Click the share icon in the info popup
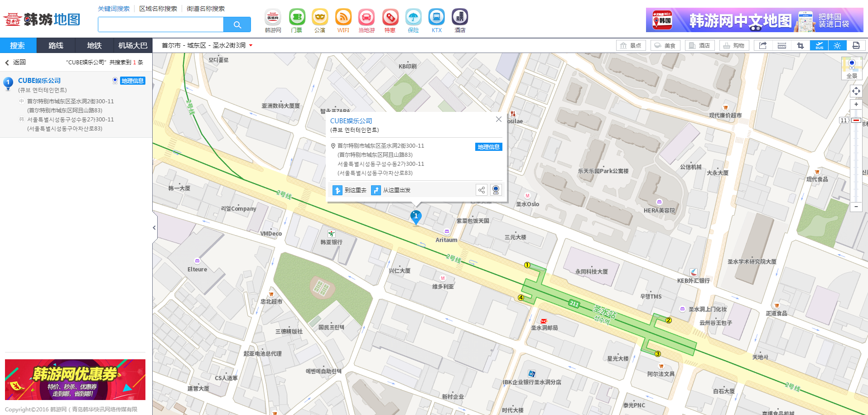Viewport: 868px width, 415px height. [x=482, y=190]
